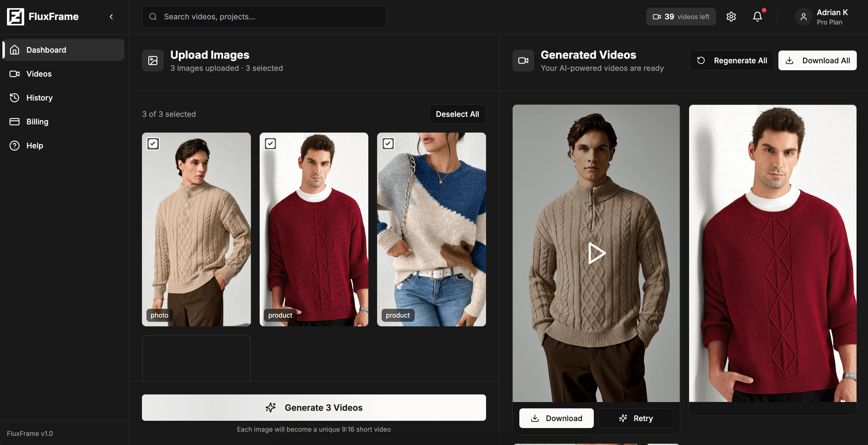
Task: Click the 39 videos left badge
Action: click(x=681, y=17)
